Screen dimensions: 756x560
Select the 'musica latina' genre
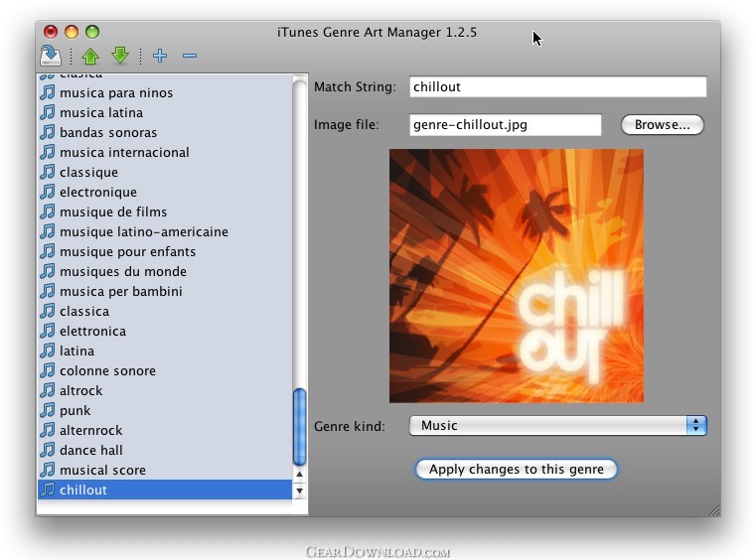(x=165, y=112)
